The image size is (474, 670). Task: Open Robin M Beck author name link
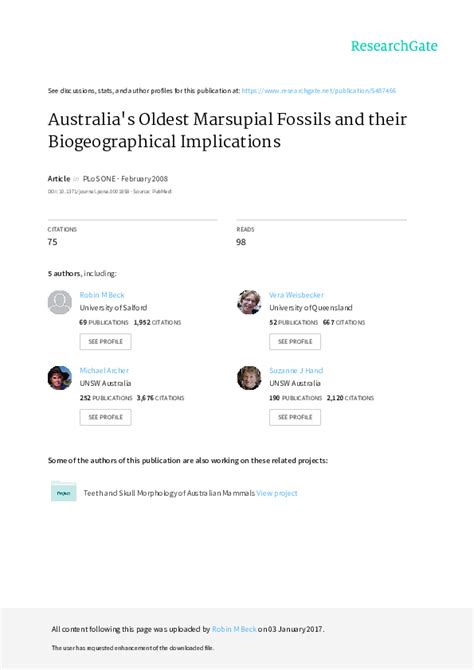coord(102,295)
